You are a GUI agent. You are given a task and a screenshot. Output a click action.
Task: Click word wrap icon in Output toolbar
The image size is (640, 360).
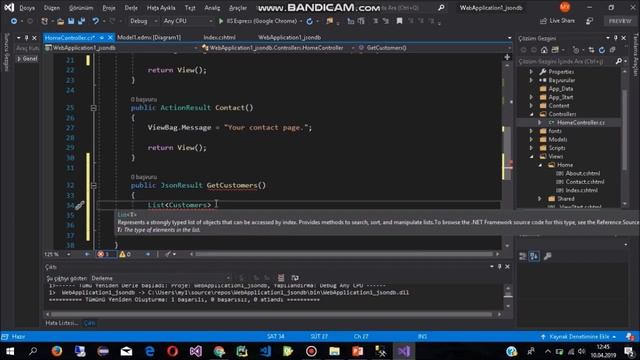click(295, 278)
